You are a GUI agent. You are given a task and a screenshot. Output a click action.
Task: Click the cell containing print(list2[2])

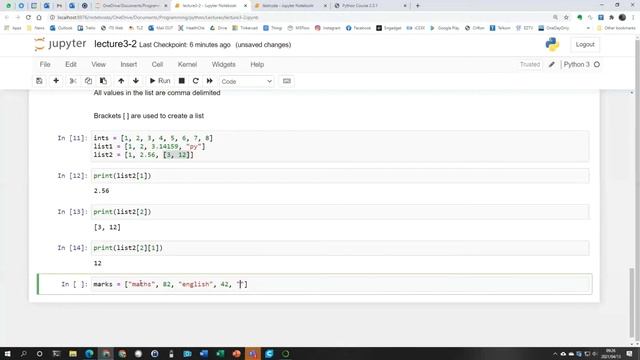(340, 212)
